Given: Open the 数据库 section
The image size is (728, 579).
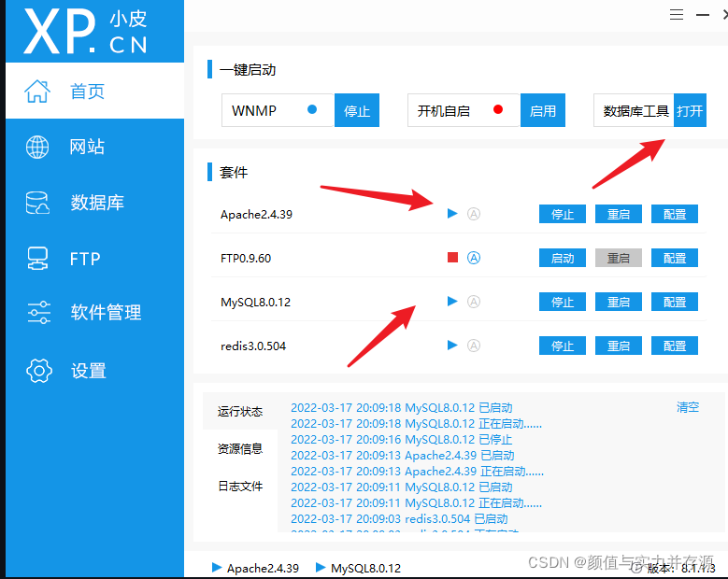Looking at the screenshot, I should 94,203.
